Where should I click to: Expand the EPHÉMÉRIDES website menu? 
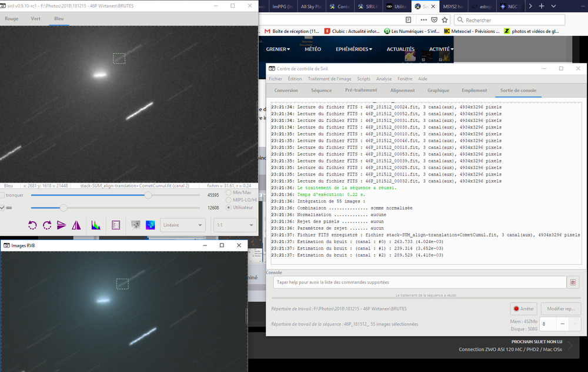(x=354, y=49)
